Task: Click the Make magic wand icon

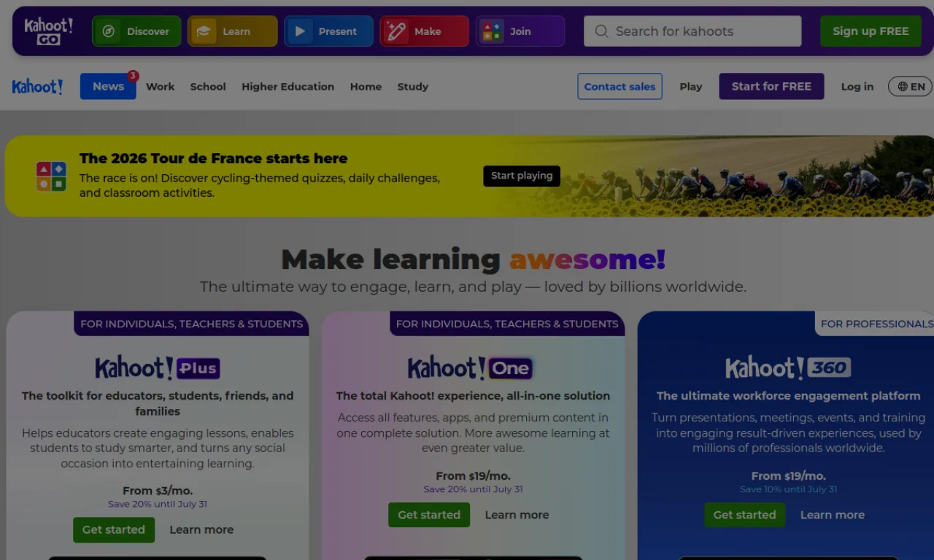Action: coord(395,31)
